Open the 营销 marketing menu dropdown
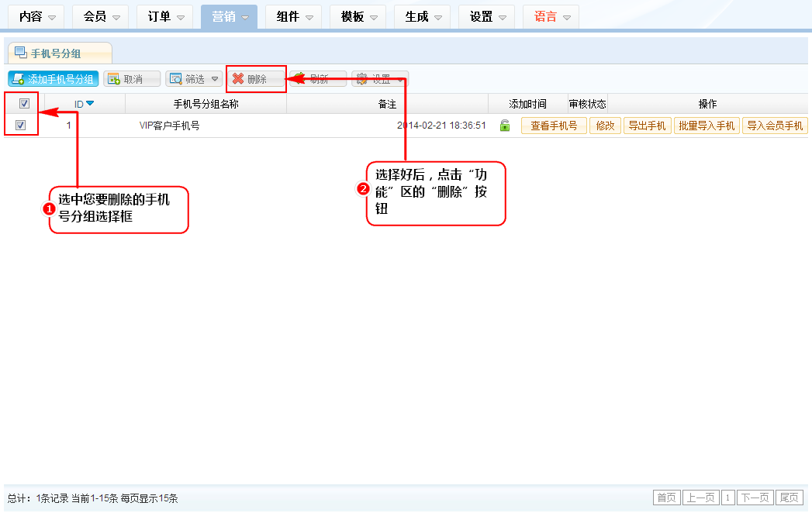 pyautogui.click(x=229, y=16)
